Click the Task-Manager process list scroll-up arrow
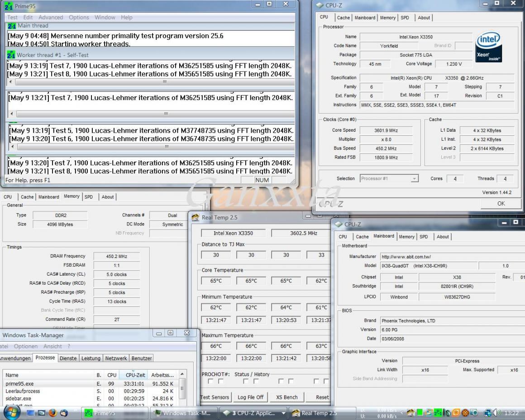525x420 pixels. tap(182, 374)
